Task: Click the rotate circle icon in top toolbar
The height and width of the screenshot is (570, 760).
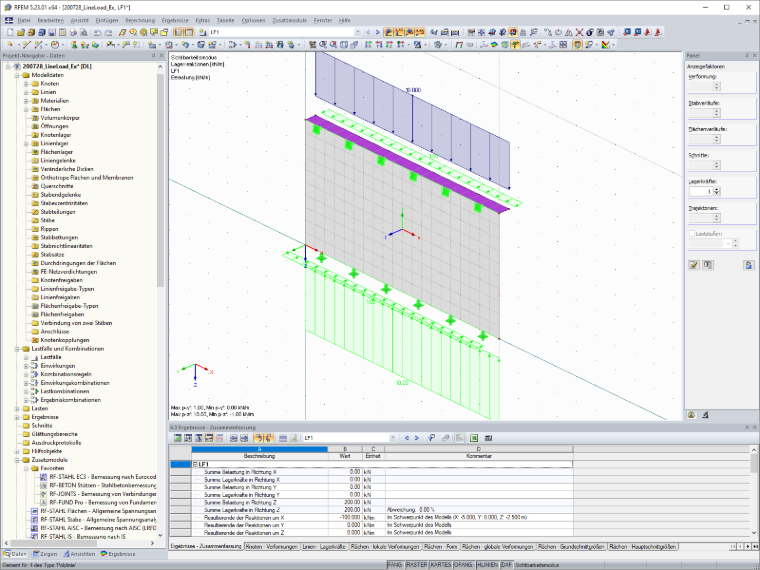Action: coord(558,32)
